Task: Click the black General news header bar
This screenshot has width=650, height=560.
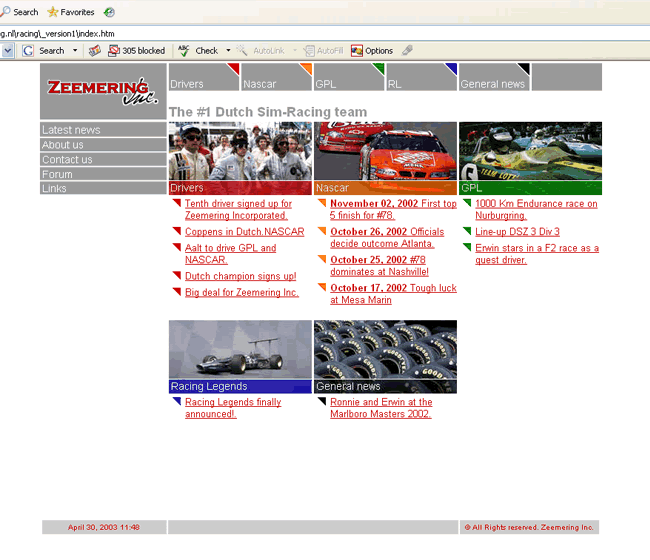Action: coord(385,386)
